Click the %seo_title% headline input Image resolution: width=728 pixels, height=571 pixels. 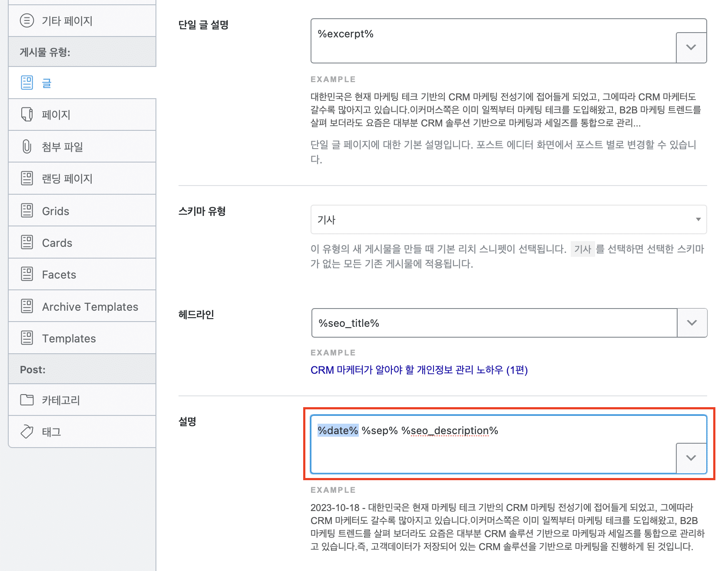click(x=494, y=323)
